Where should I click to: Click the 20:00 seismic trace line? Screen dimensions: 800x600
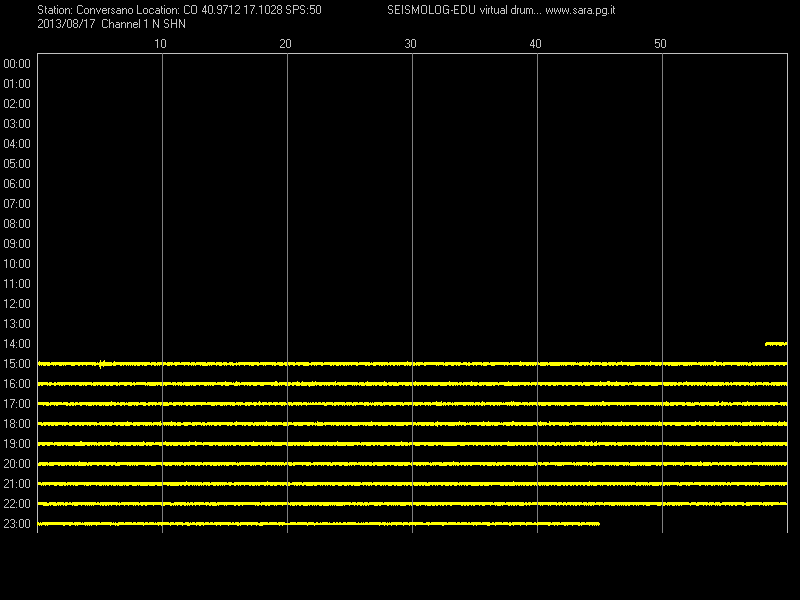pos(412,464)
